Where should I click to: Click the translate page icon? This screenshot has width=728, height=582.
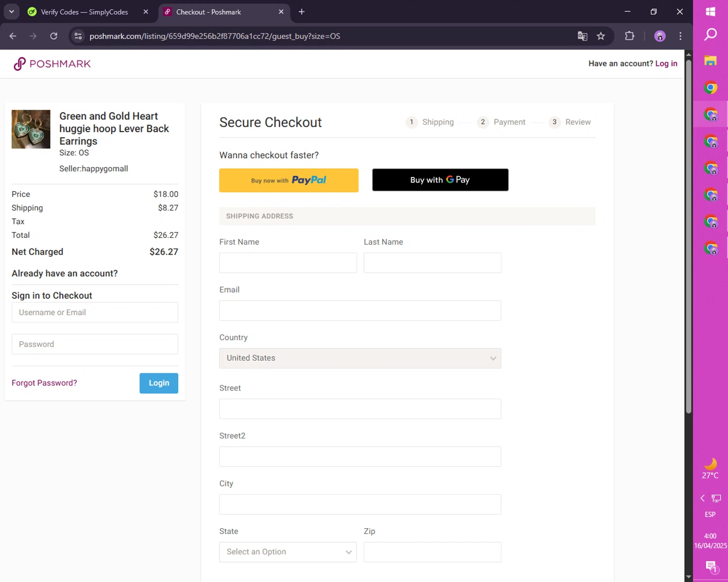pos(582,36)
